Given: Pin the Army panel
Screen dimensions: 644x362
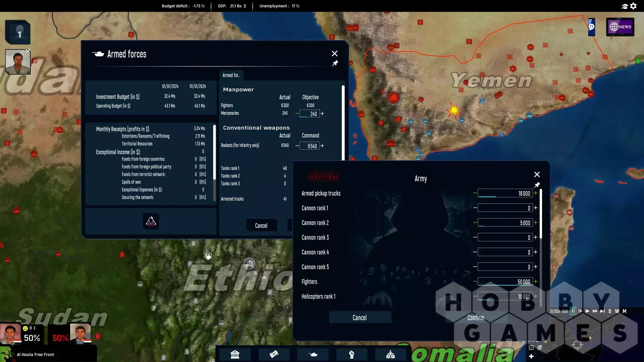Looking at the screenshot, I should (537, 185).
